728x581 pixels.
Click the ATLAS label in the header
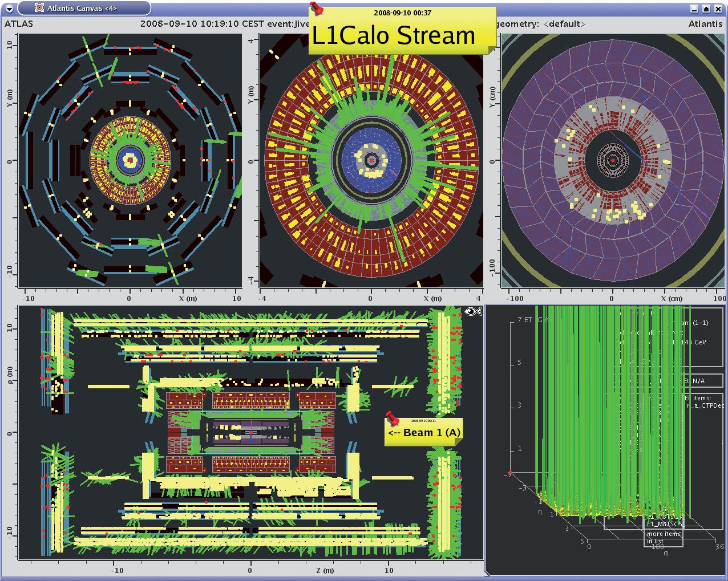point(19,24)
